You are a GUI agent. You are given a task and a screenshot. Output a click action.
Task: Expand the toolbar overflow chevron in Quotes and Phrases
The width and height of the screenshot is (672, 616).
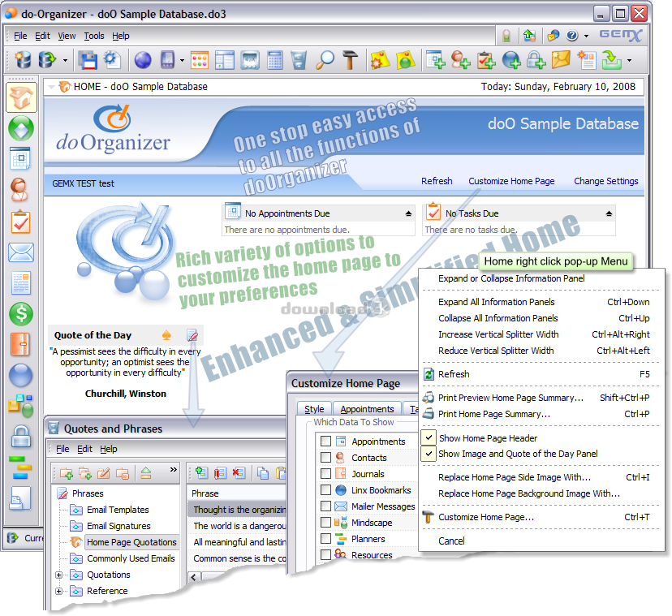(173, 469)
